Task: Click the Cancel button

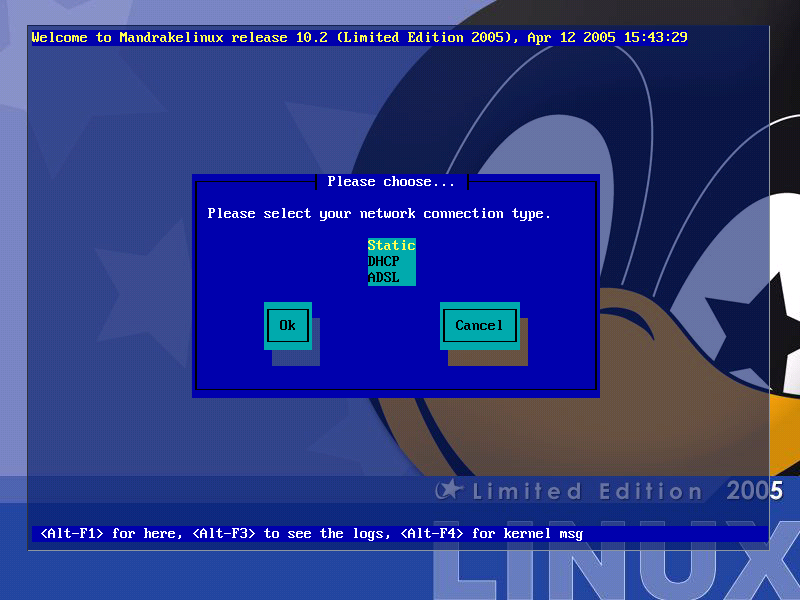Action: [480, 326]
